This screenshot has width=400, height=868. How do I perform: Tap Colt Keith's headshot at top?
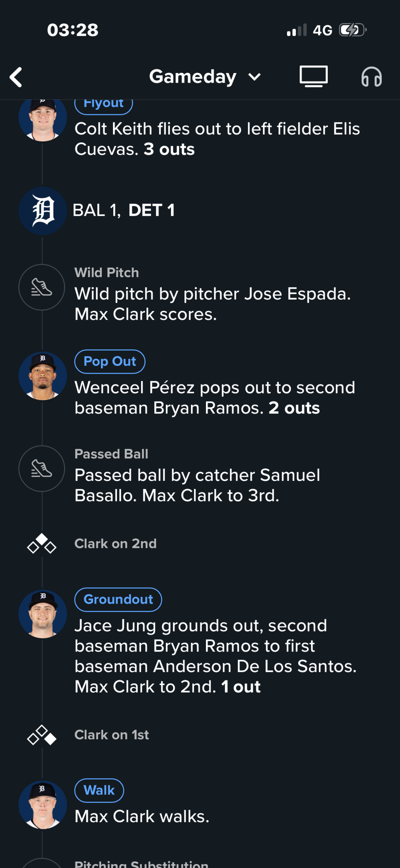click(43, 119)
